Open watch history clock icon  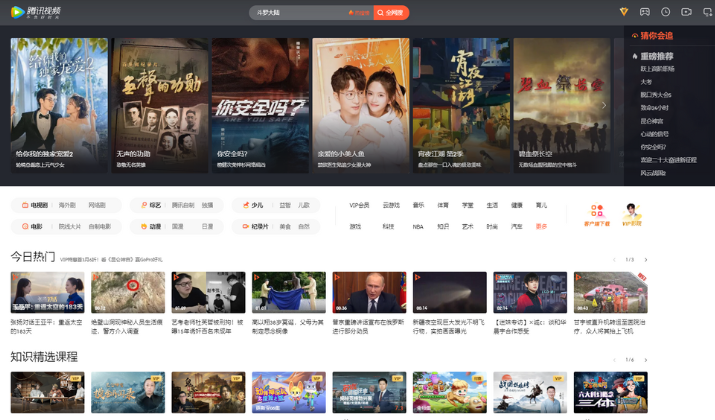coord(666,12)
